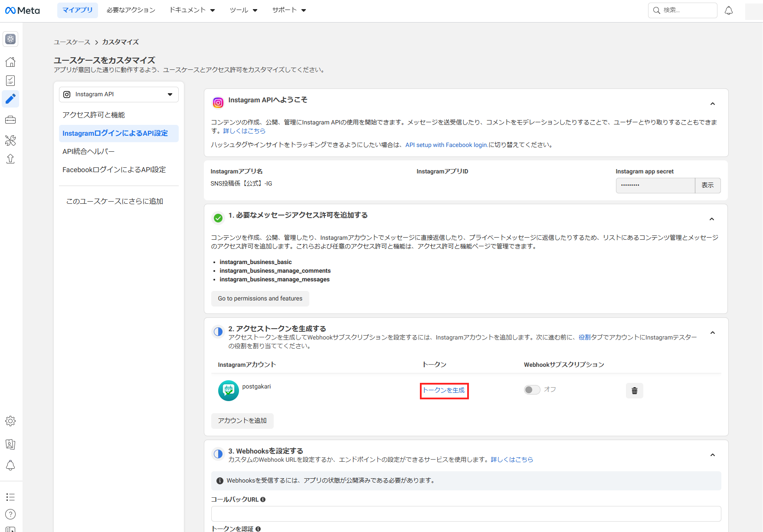763x532 pixels.
Task: Click the アカウントを追加 button
Action: (x=242, y=421)
